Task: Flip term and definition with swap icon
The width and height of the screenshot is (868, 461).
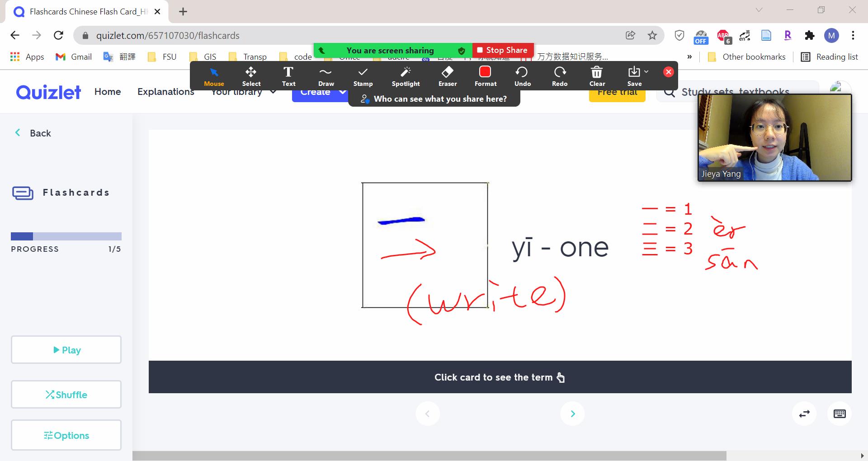Action: click(x=804, y=414)
